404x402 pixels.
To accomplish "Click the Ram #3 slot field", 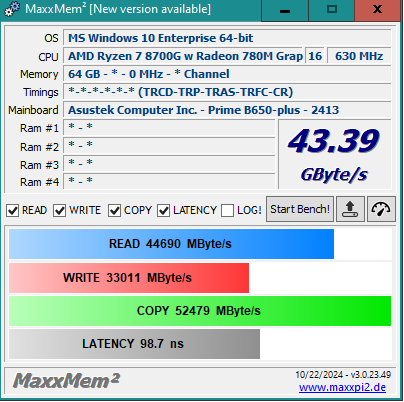I will 169,164.
